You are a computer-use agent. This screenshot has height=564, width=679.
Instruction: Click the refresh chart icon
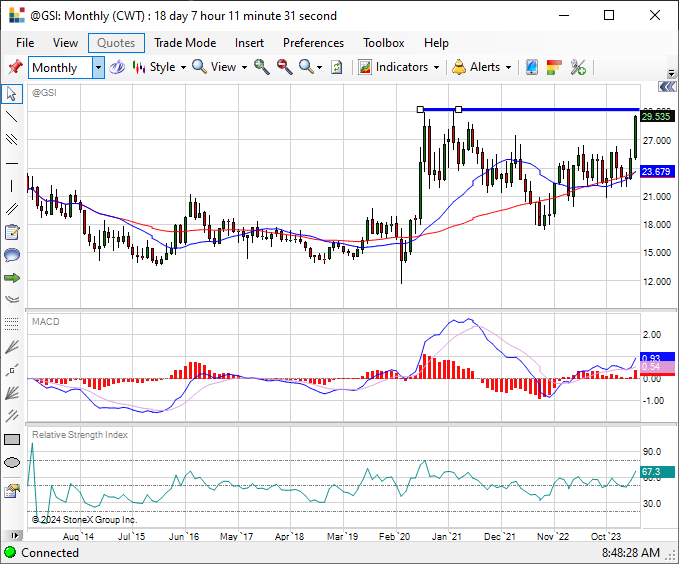[336, 67]
